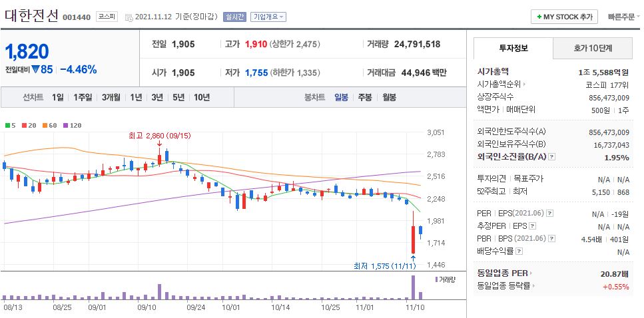The width and height of the screenshot is (644, 318).
Task: Click the green 5-day moving average legend
Action: tap(10, 126)
